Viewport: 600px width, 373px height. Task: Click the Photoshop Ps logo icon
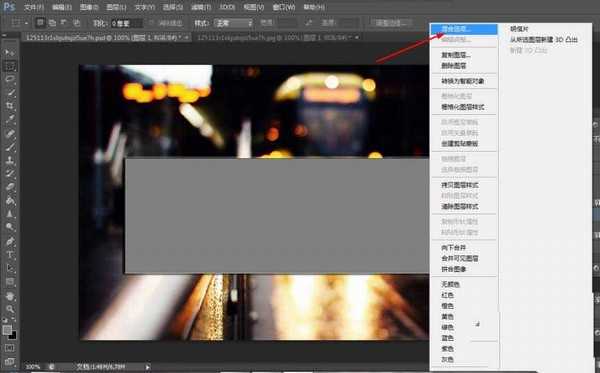tap(9, 7)
